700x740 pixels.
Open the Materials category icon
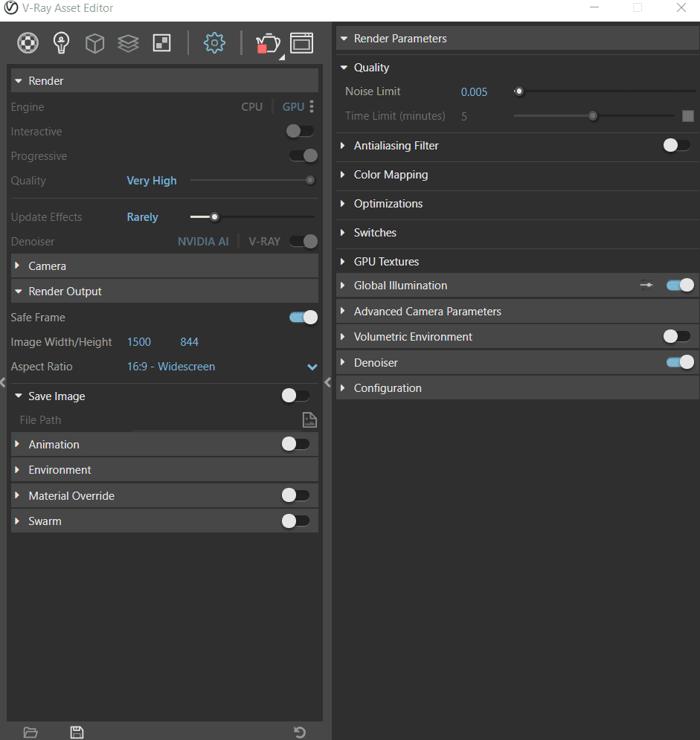click(28, 43)
